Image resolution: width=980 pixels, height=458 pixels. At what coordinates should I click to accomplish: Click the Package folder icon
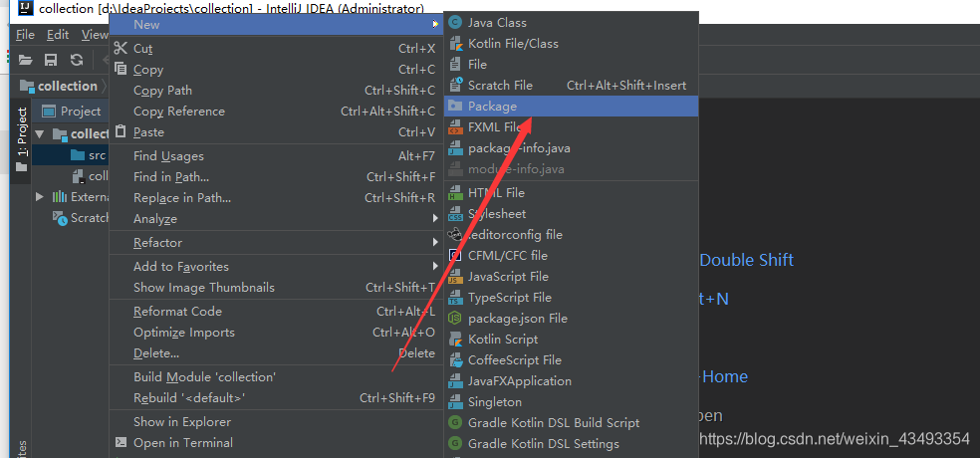[x=455, y=107]
